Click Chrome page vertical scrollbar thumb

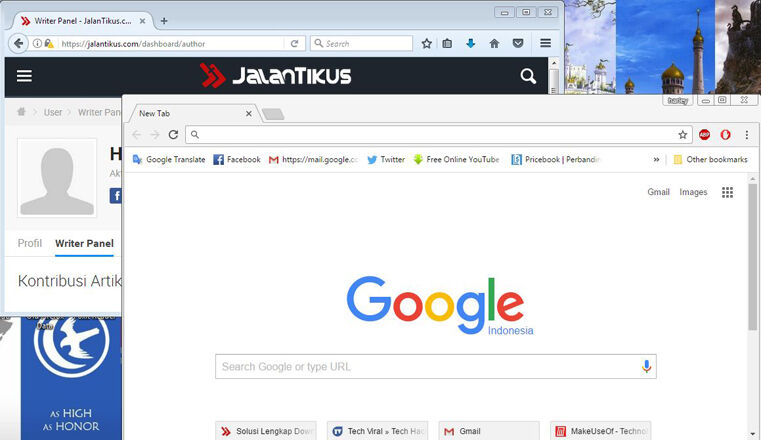(x=753, y=257)
